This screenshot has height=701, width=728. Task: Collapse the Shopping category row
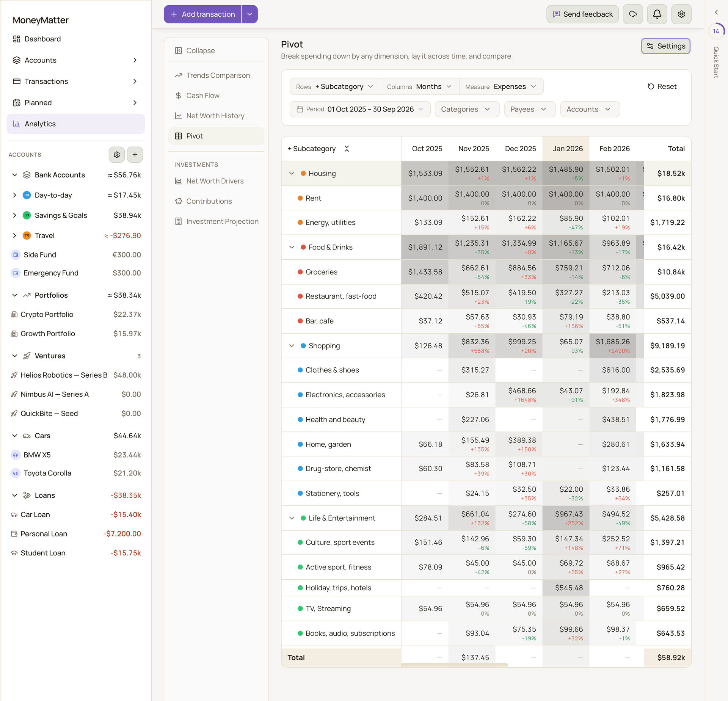292,346
